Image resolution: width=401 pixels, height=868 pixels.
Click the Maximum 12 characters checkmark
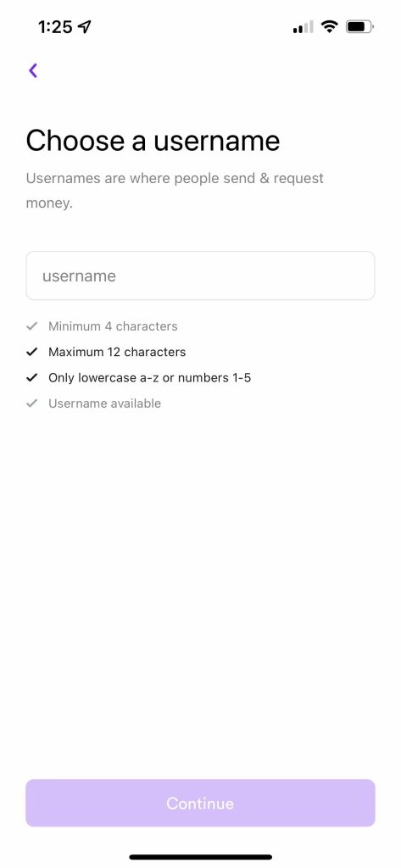coord(32,352)
